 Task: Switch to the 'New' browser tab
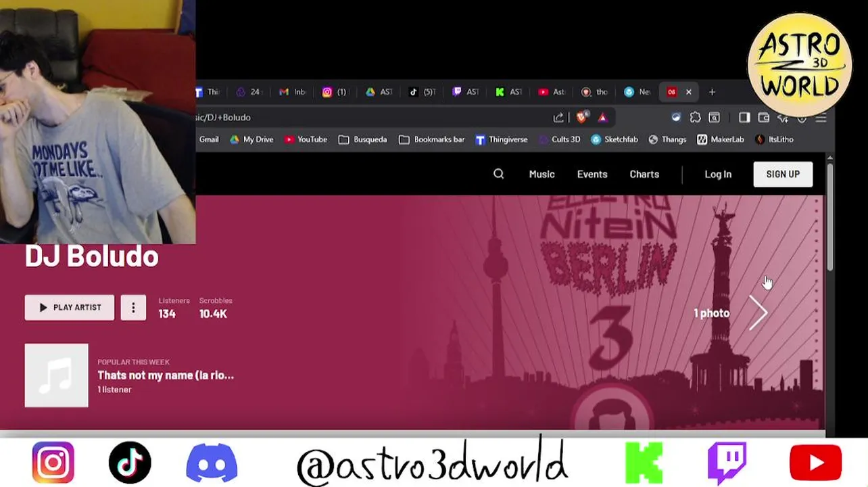point(638,92)
